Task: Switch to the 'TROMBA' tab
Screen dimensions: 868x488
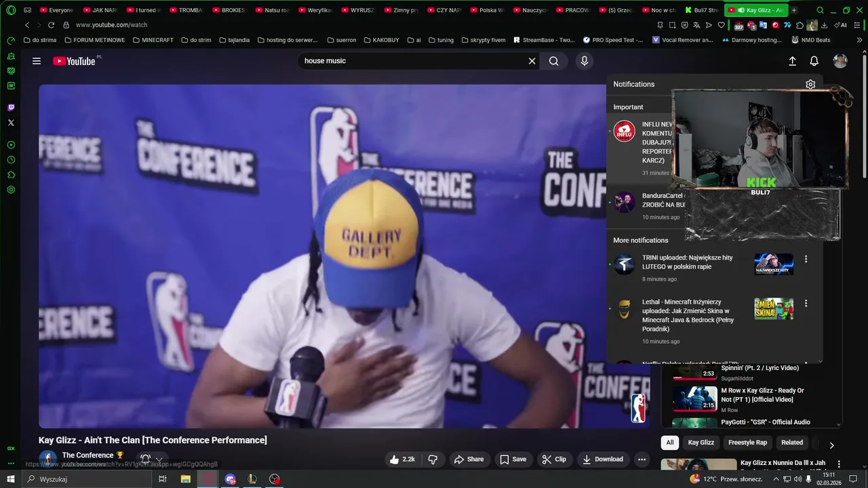Action: click(x=186, y=10)
